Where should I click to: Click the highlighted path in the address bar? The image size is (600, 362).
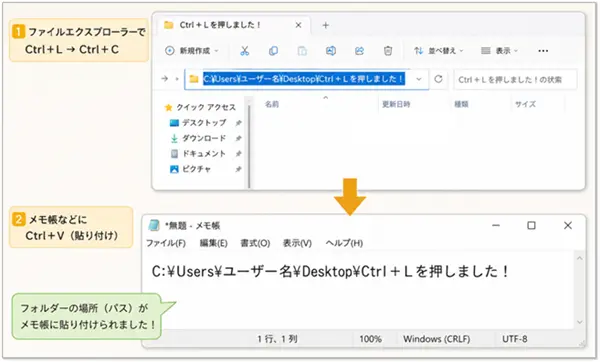click(x=304, y=79)
